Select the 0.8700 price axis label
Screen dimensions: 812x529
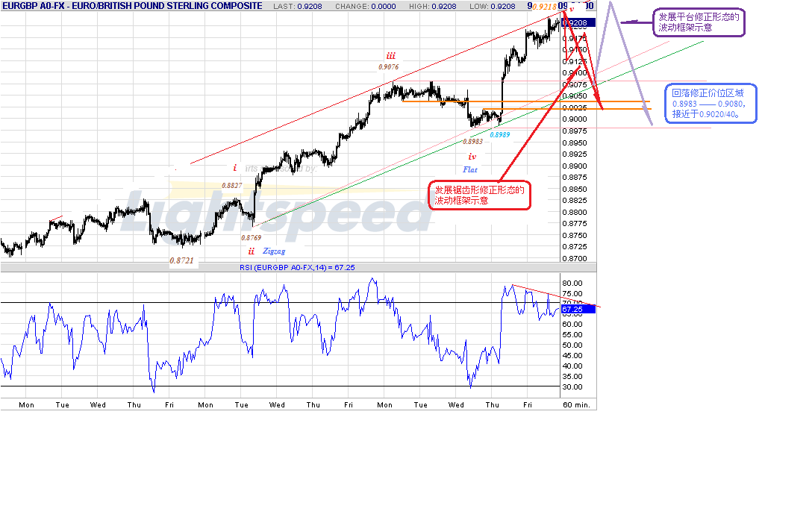pyautogui.click(x=575, y=259)
